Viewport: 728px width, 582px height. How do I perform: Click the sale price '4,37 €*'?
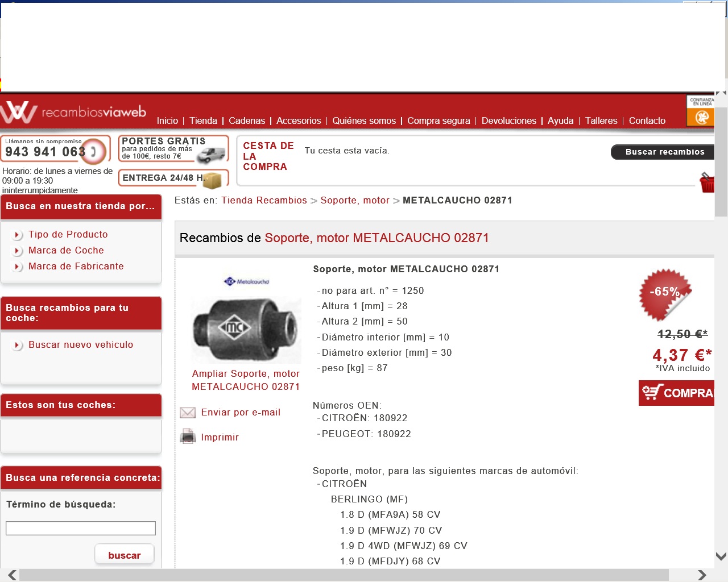tap(682, 355)
